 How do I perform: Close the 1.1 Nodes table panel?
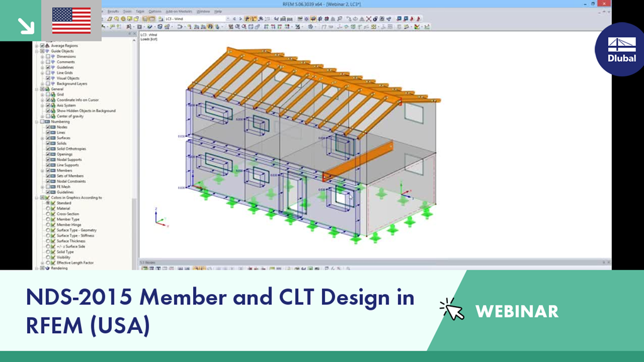coord(608,262)
